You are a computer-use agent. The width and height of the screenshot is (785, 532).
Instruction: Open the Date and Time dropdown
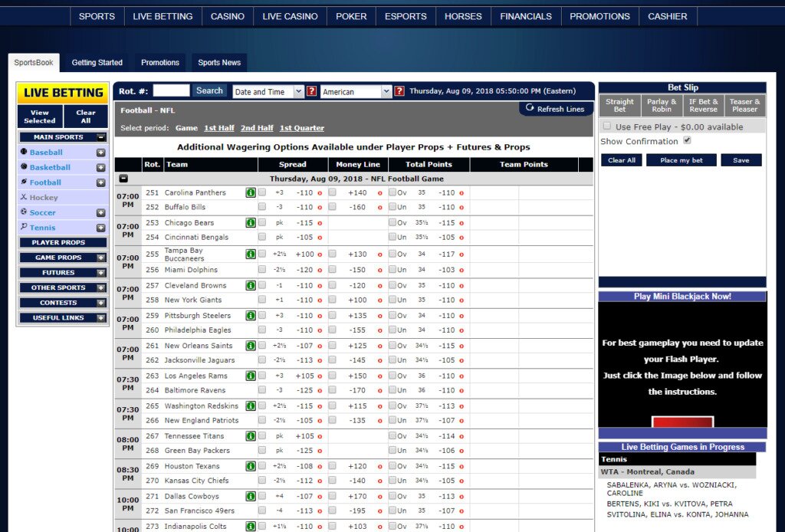(268, 90)
